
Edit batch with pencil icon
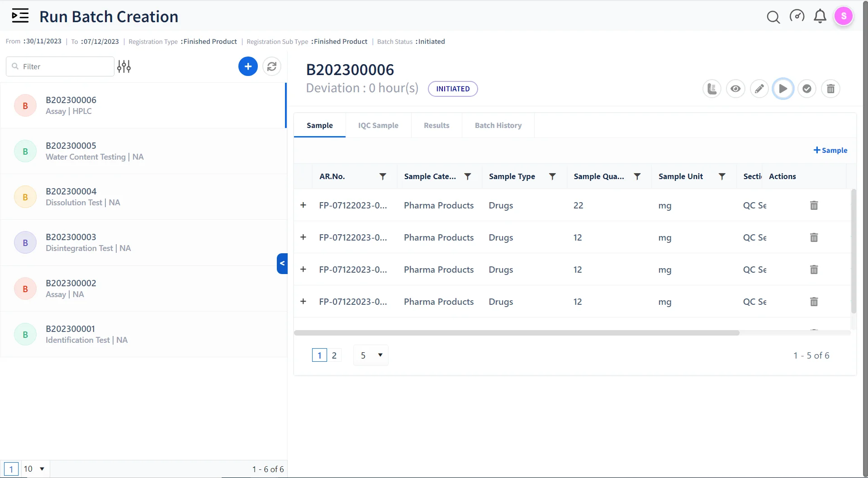point(759,89)
